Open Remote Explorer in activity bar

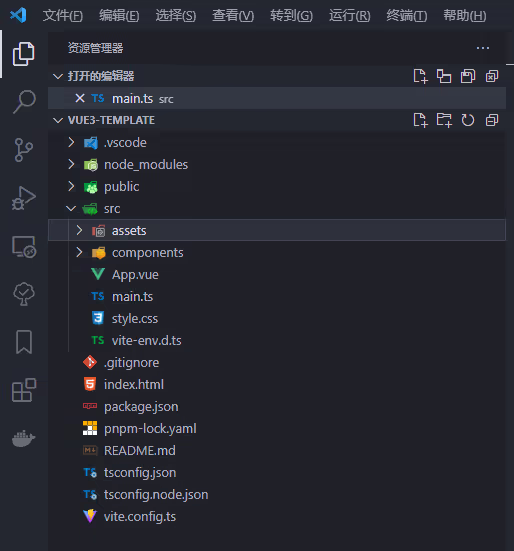coord(24,246)
